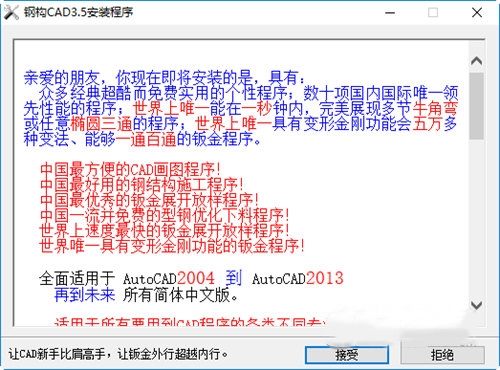
Task: Click the line 世界上速度最快的钣金展开放样程序!
Action: pyautogui.click(x=164, y=231)
